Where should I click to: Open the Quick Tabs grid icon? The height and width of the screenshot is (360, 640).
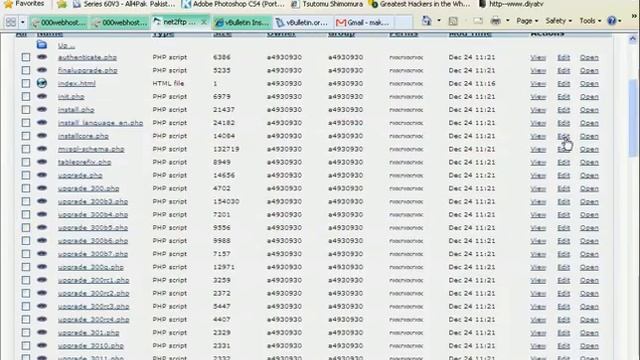point(11,22)
